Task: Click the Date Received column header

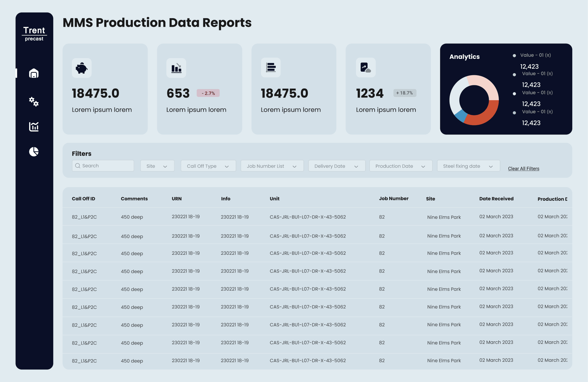Action: [x=496, y=199]
